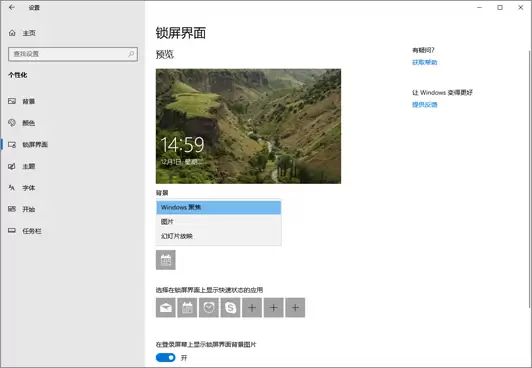
Task: Open the 获取帮助 link
Action: tap(424, 62)
